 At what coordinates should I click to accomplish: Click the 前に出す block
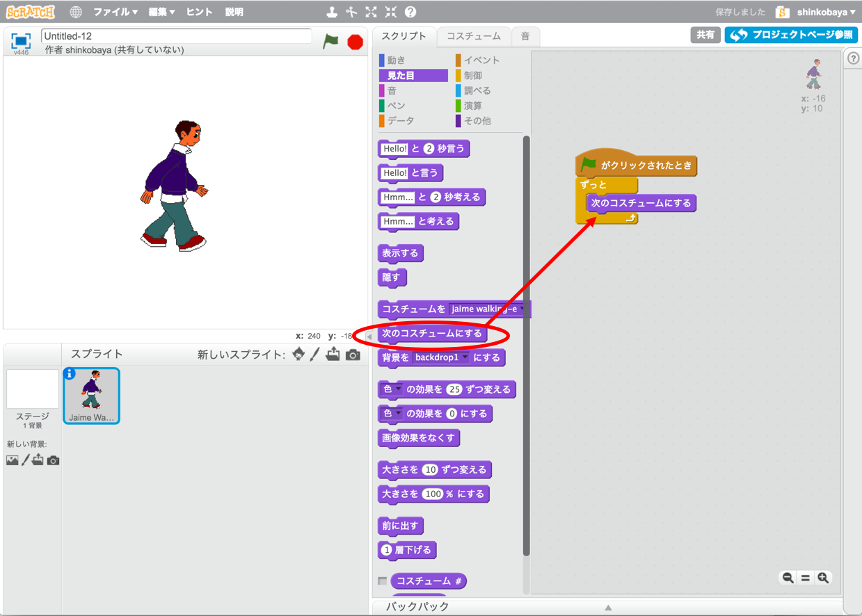pyautogui.click(x=401, y=526)
